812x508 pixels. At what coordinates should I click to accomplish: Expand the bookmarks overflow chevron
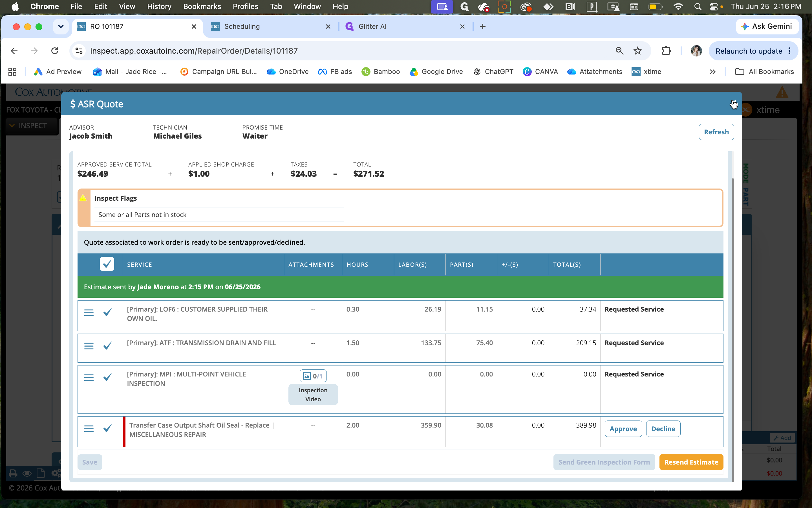click(713, 72)
